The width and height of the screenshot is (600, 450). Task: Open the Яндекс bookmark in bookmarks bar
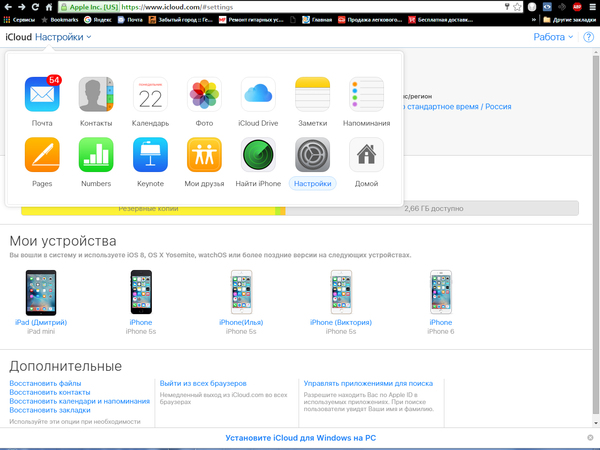pos(100,19)
